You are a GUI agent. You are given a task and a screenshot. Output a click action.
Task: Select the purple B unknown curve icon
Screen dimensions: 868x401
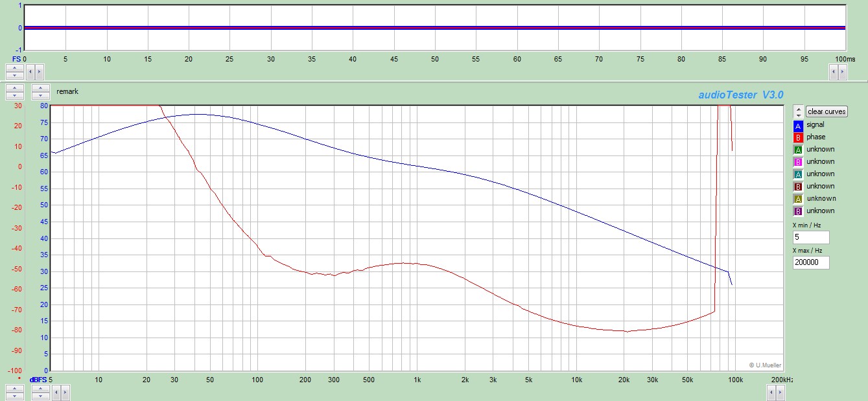(x=798, y=211)
